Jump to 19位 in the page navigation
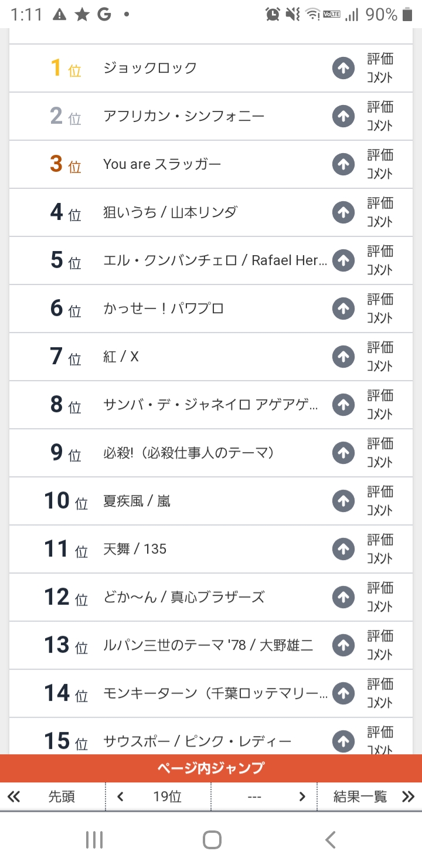The width and height of the screenshot is (422, 868). 167,796
